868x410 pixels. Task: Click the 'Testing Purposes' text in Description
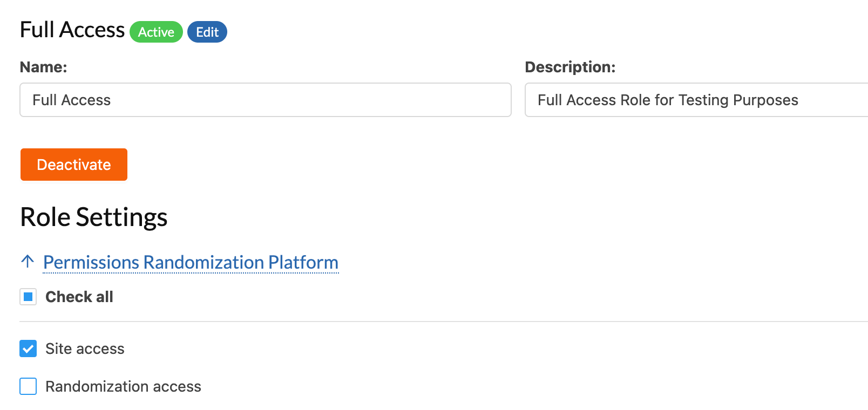point(738,100)
